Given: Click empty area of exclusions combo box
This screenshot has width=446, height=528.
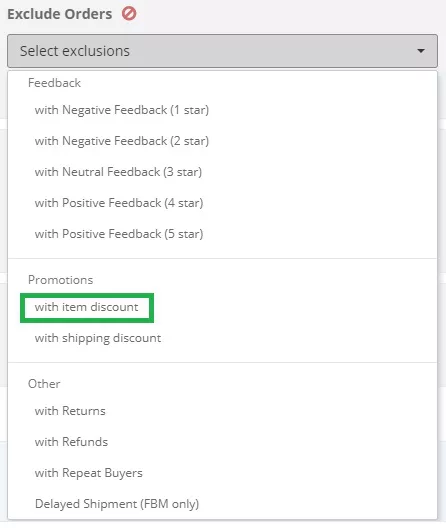Looking at the screenshot, I should 269,51.
